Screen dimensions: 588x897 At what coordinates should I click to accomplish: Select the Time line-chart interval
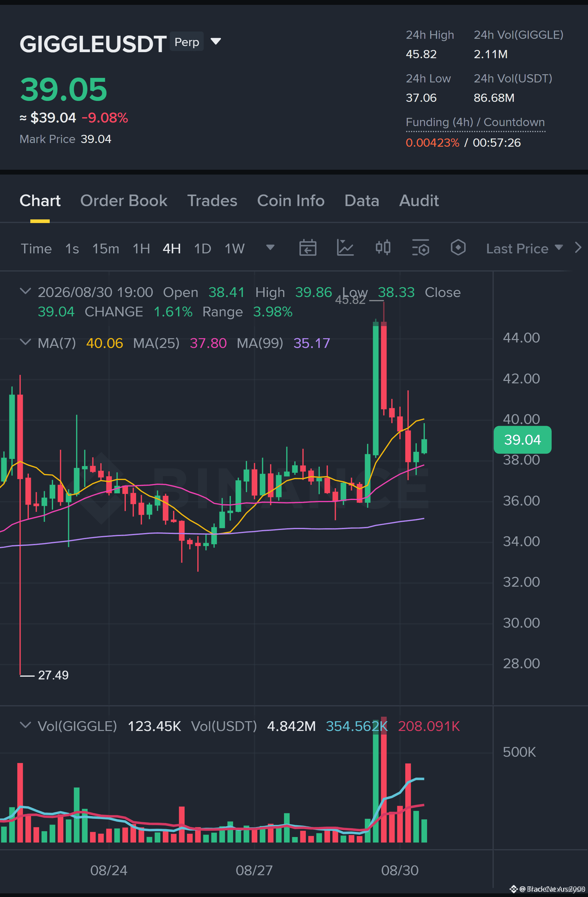click(36, 249)
